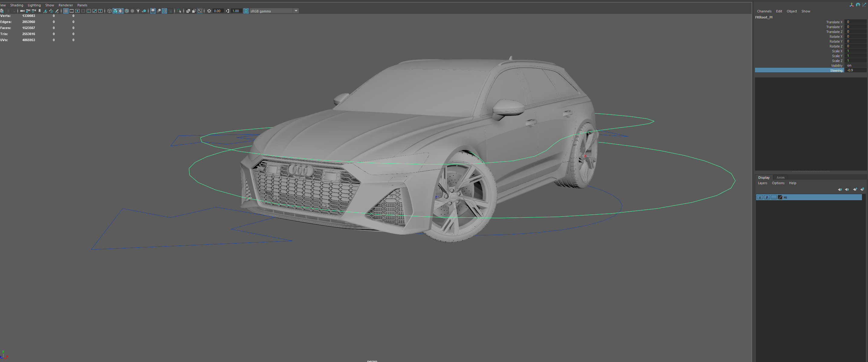Toggle Screen Space Ambient Occlusion icon
The image size is (868, 362).
tap(153, 11)
